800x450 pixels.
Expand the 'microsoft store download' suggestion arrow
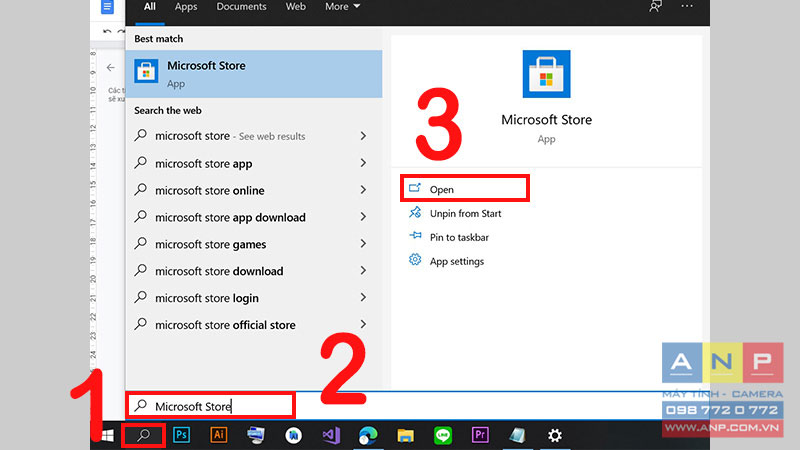363,270
